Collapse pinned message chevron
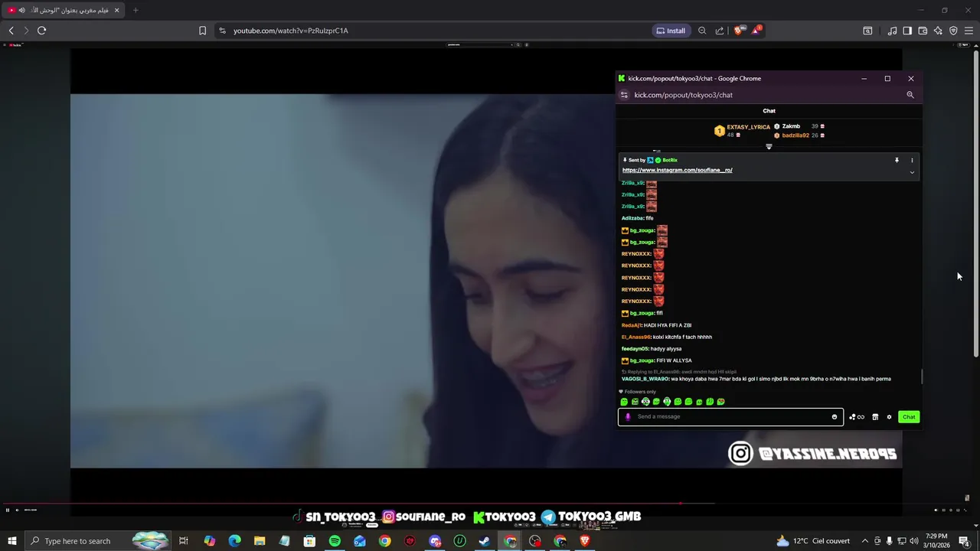980x551 pixels. tap(912, 173)
